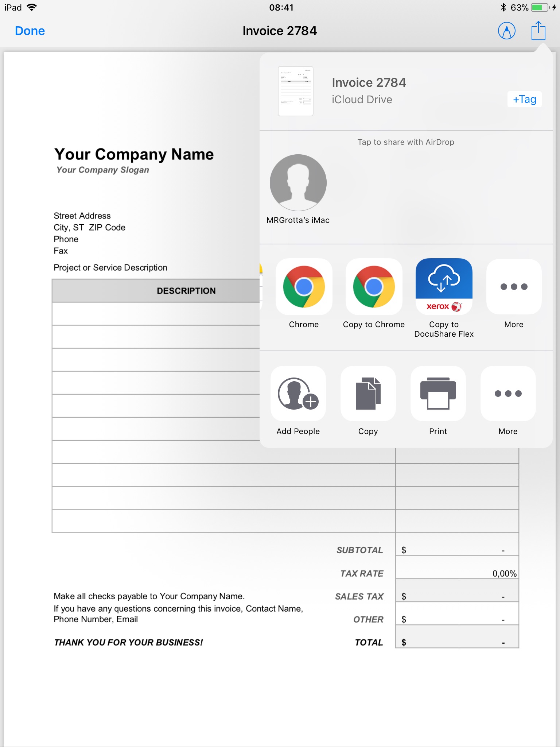Image resolution: width=560 pixels, height=747 pixels.
Task: Tap the TOTAL label
Action: 369,642
